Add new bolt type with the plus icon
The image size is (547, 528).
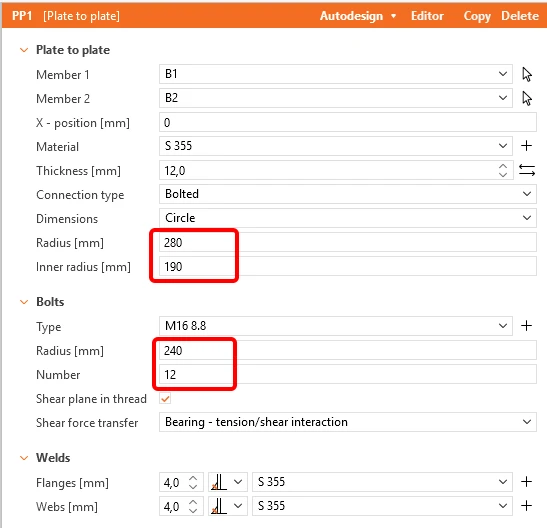[526, 326]
